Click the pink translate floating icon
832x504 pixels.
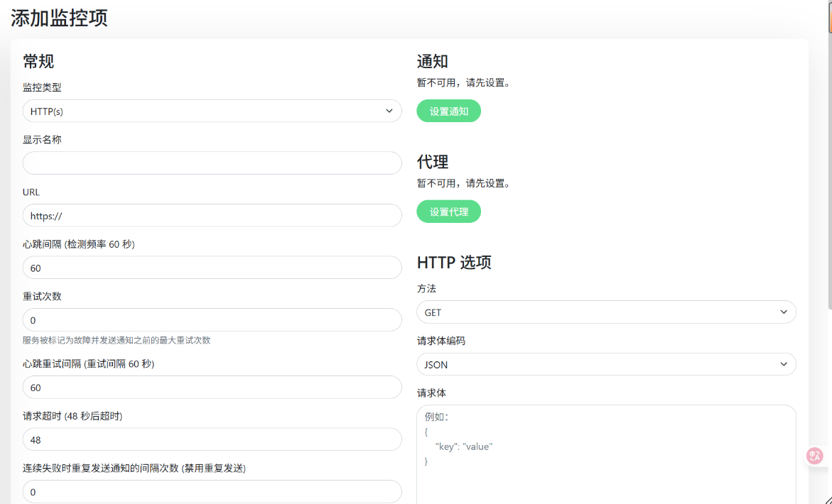[x=815, y=456]
